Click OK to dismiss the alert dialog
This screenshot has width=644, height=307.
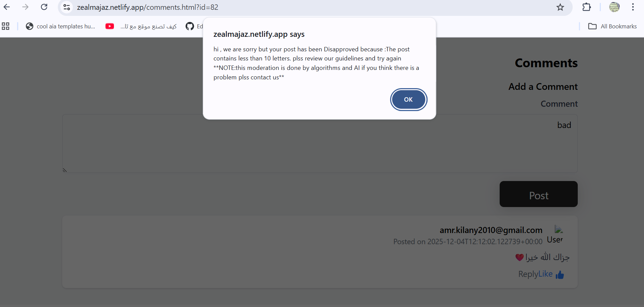[x=408, y=100]
